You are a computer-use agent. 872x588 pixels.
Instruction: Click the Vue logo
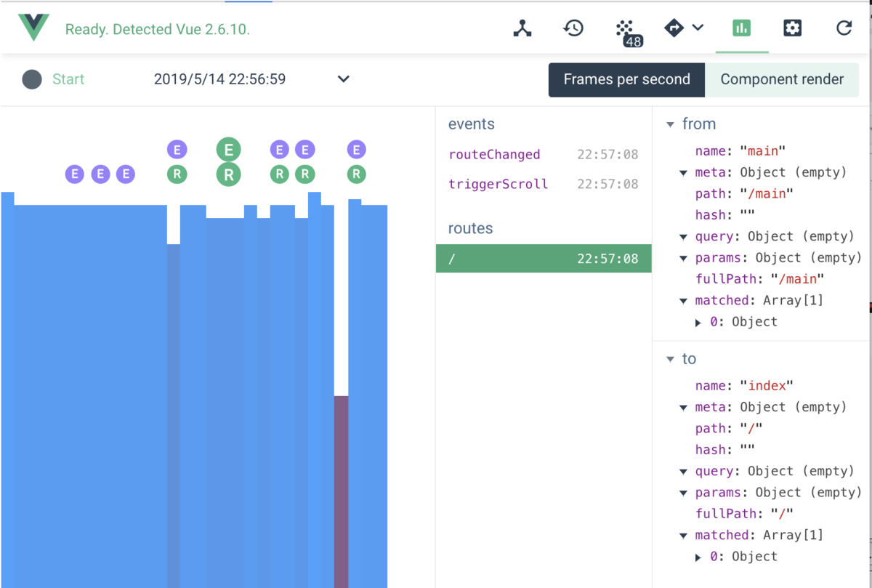tap(33, 28)
